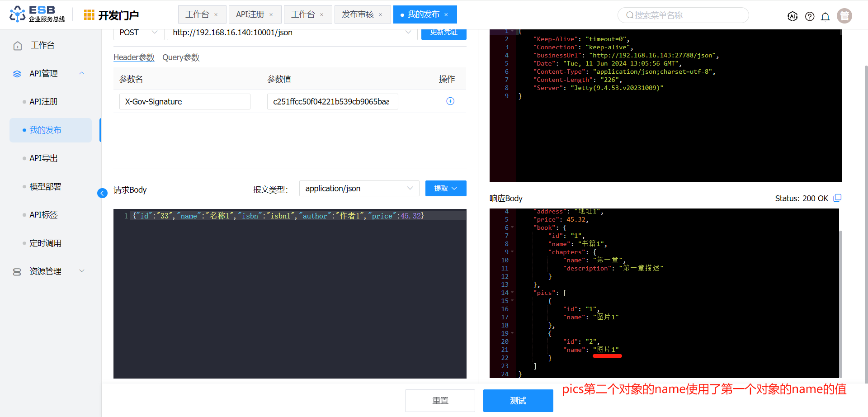Click the 更新凭证 button

(x=444, y=33)
